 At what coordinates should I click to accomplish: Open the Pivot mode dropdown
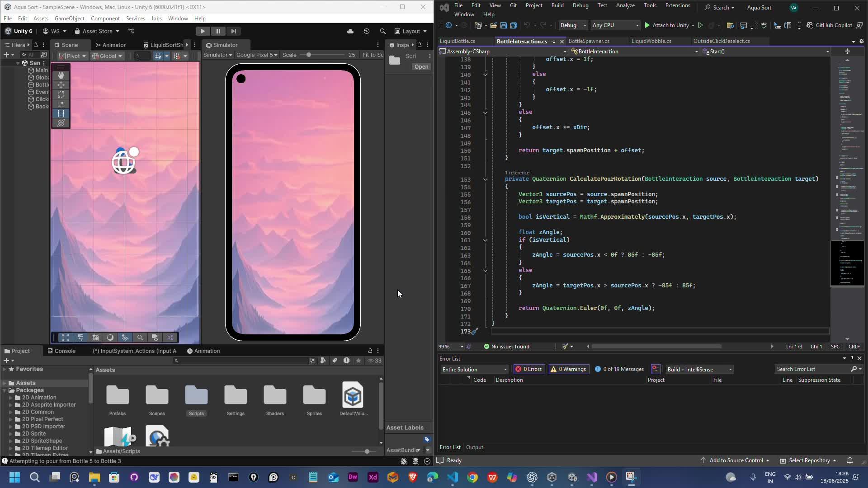click(x=72, y=56)
